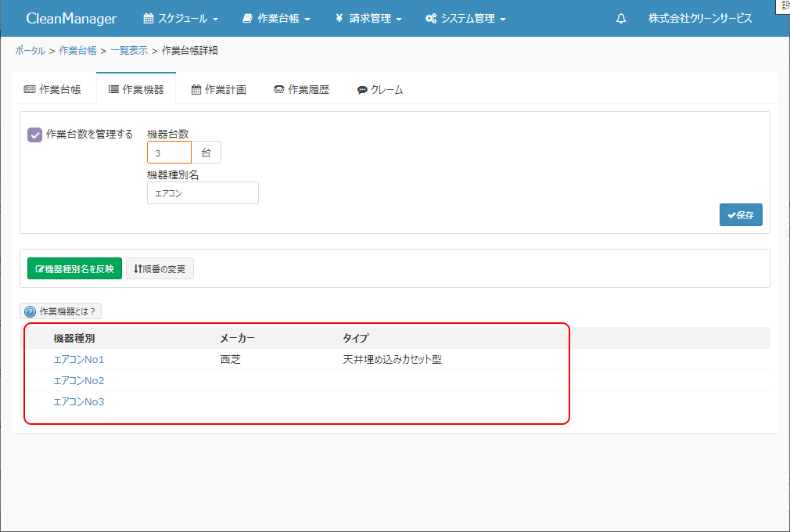Switch to the 作業台帳 tab

(53, 90)
